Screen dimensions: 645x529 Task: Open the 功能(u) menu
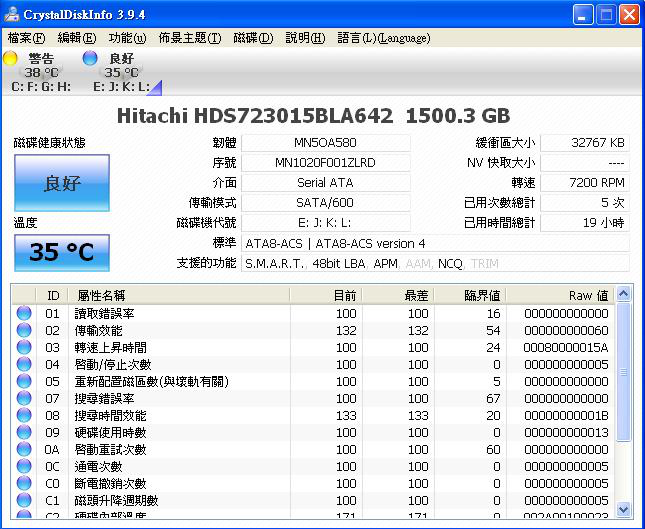[127, 38]
